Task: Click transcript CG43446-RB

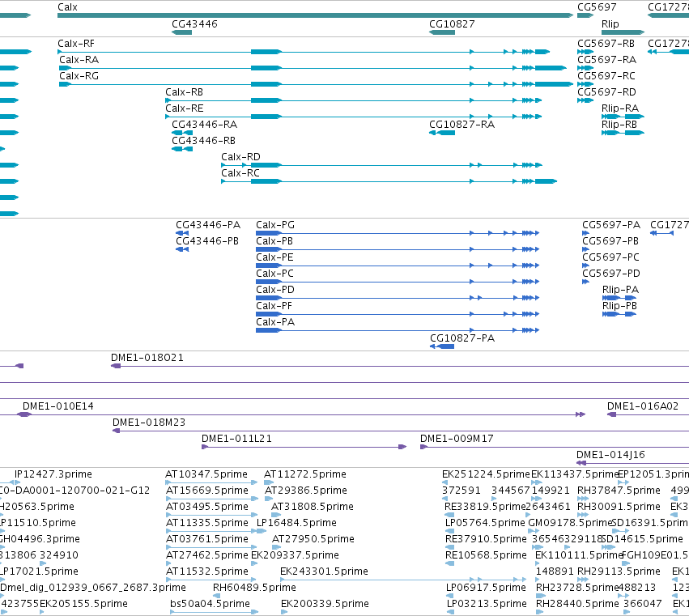Action: click(x=203, y=141)
